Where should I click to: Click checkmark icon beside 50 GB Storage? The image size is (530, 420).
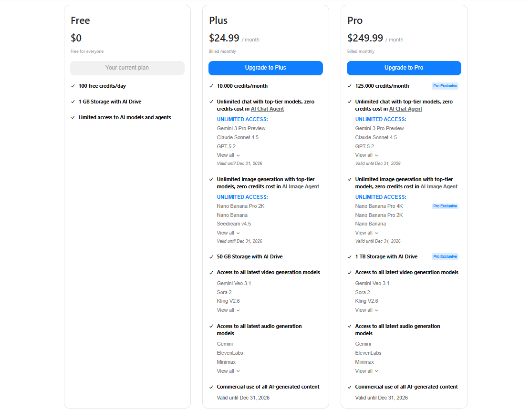tap(211, 256)
